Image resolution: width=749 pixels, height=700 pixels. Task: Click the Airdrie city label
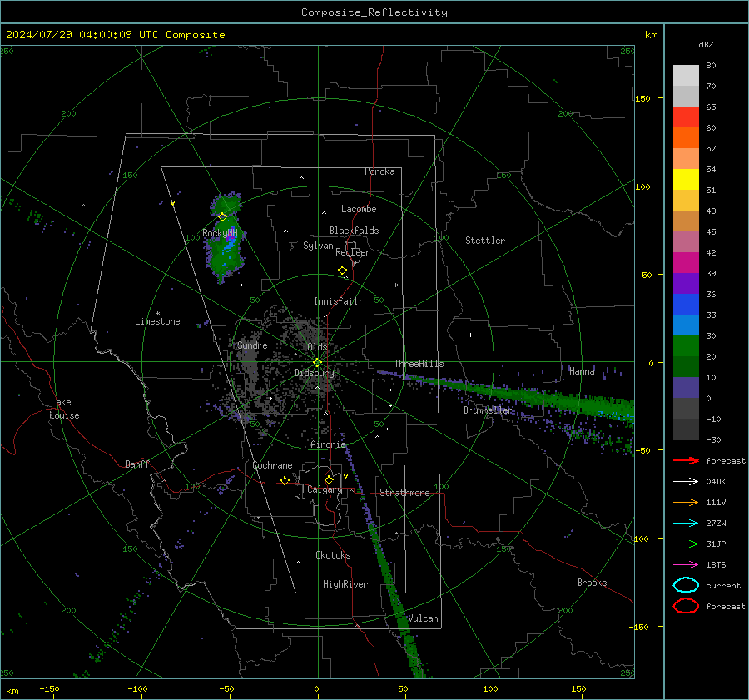(328, 444)
